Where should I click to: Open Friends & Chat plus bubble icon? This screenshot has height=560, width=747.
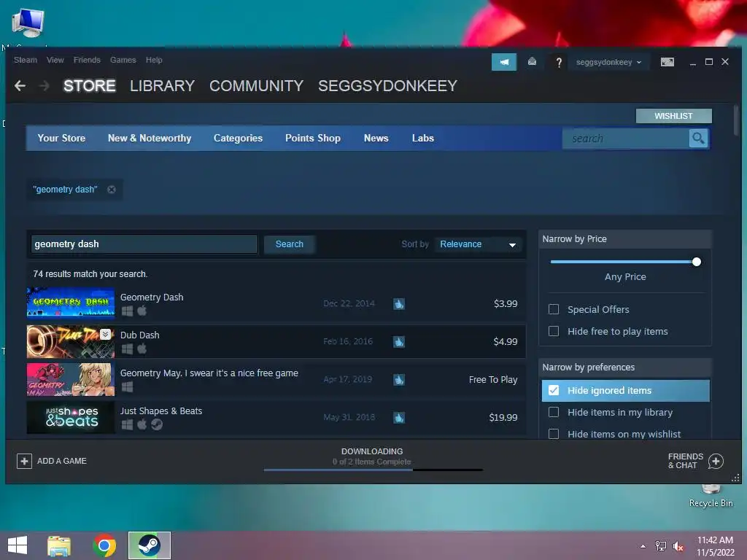[716, 461]
